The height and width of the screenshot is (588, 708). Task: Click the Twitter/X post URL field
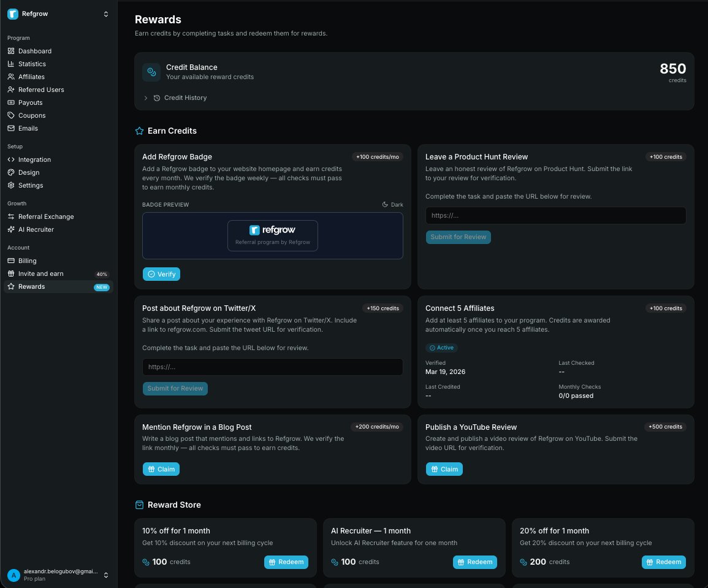tap(272, 367)
